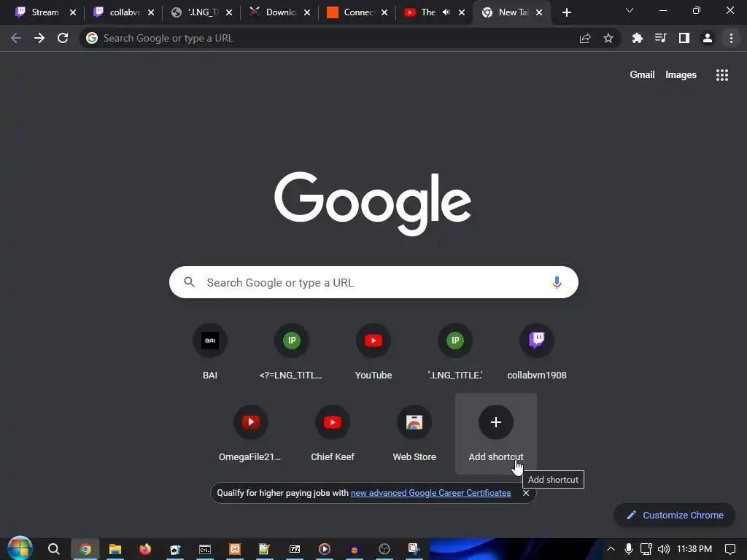Toggle the Chrome side panel
This screenshot has height=560, width=747.
tap(684, 38)
